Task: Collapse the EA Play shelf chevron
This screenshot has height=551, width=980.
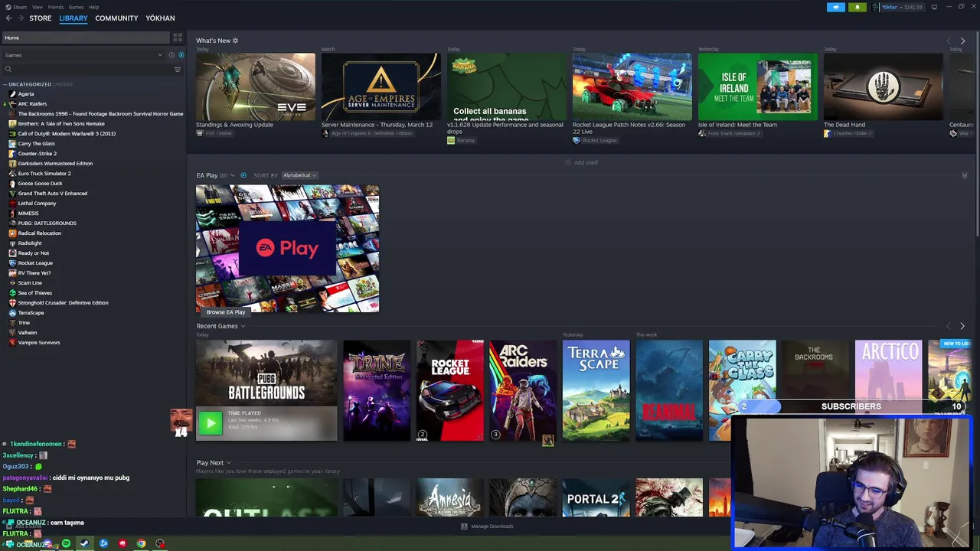Action: click(x=964, y=175)
